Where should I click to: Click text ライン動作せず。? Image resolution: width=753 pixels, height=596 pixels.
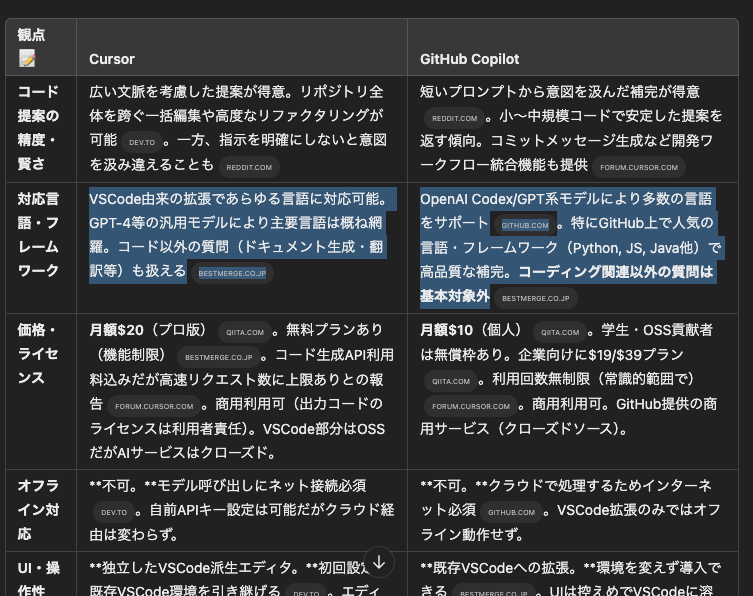472,534
